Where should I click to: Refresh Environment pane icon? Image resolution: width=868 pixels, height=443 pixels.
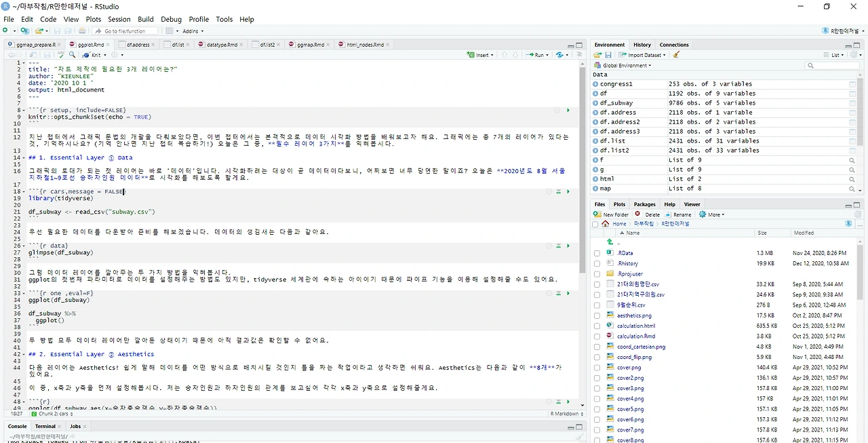pyautogui.click(x=855, y=54)
